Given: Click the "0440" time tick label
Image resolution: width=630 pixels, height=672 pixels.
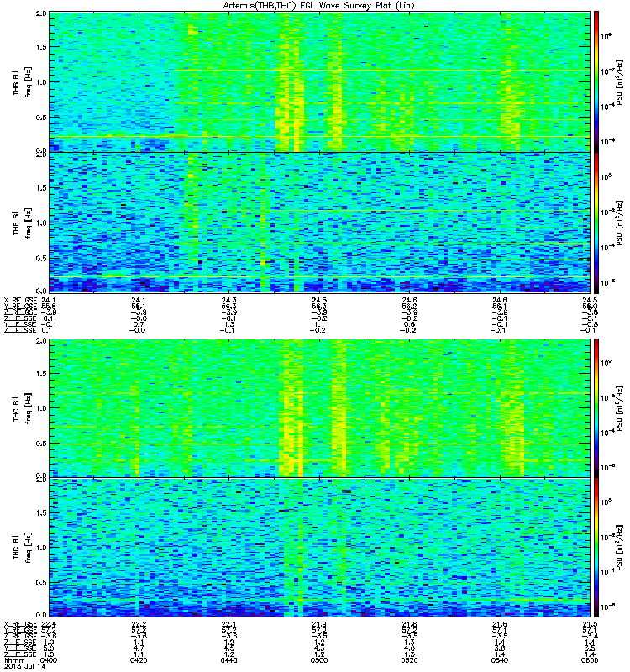Looking at the screenshot, I should click(x=228, y=660).
